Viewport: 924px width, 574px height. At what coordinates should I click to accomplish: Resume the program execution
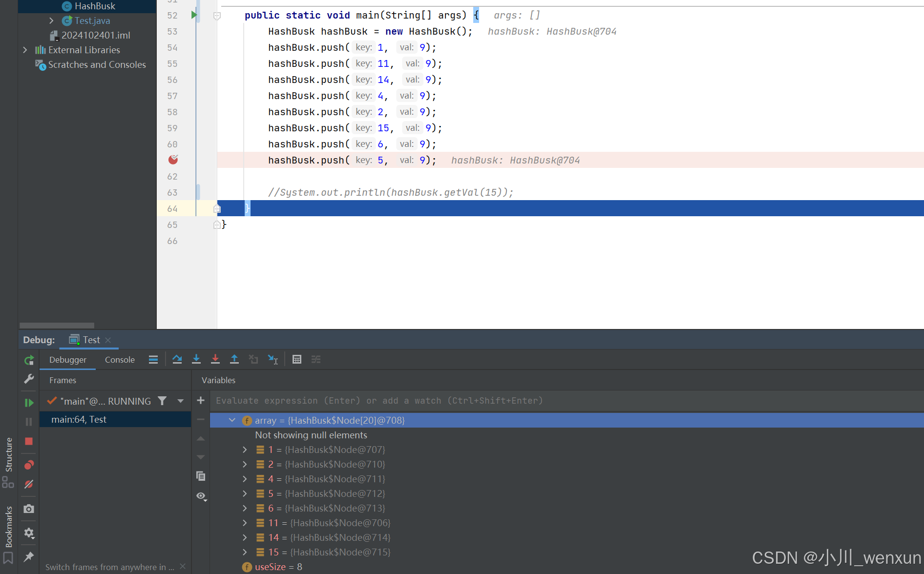29,403
